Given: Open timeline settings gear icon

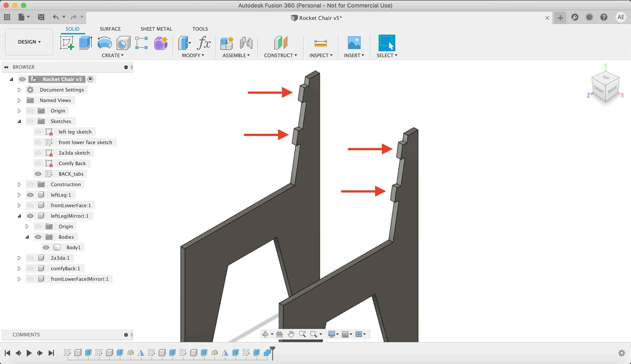Looking at the screenshot, I should click(x=622, y=353).
